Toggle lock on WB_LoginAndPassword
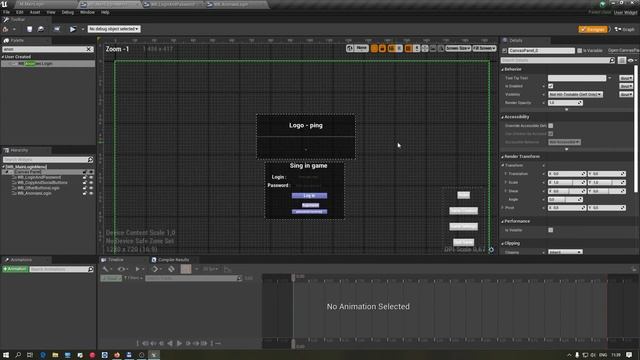Viewport: 640px width, 360px height. click(84, 178)
